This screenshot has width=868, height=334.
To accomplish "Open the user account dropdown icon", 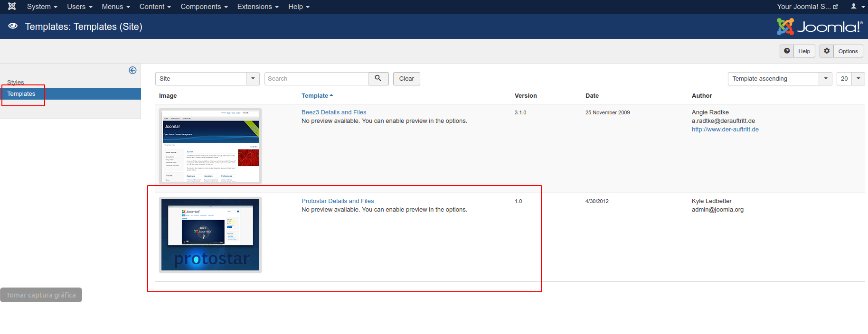I will (857, 7).
